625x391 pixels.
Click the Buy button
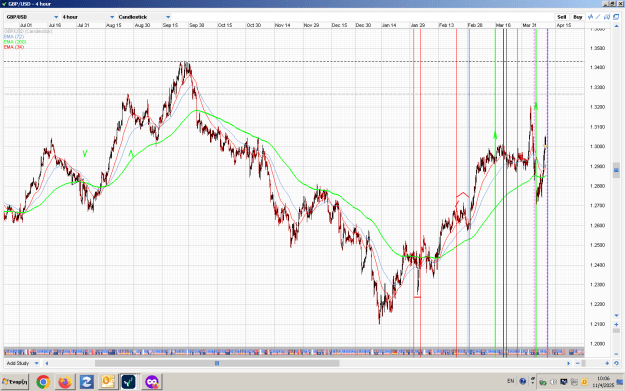[578, 17]
